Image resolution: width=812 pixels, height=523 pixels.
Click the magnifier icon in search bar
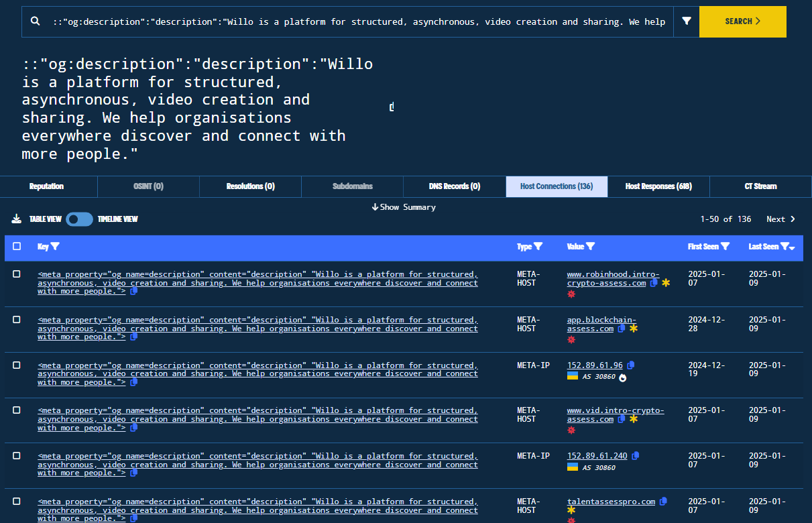[36, 21]
